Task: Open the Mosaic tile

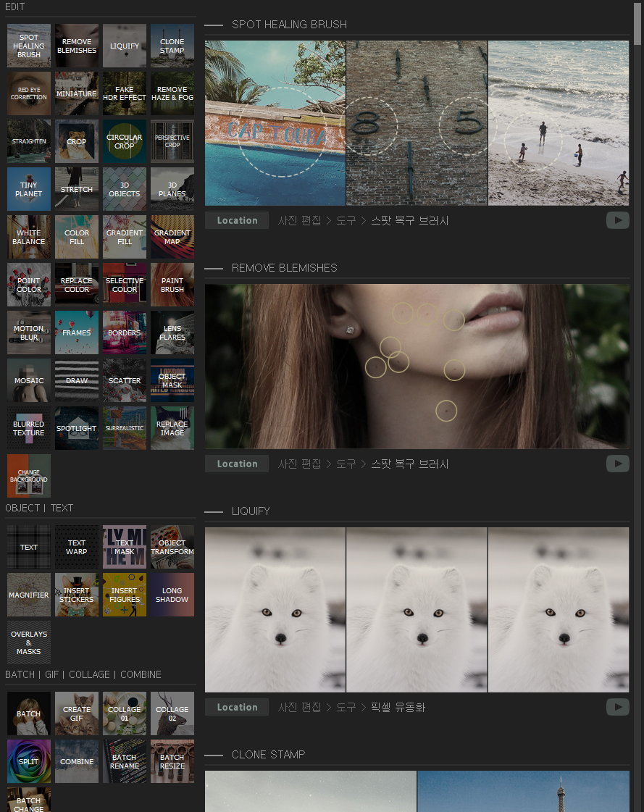Action: pyautogui.click(x=29, y=380)
